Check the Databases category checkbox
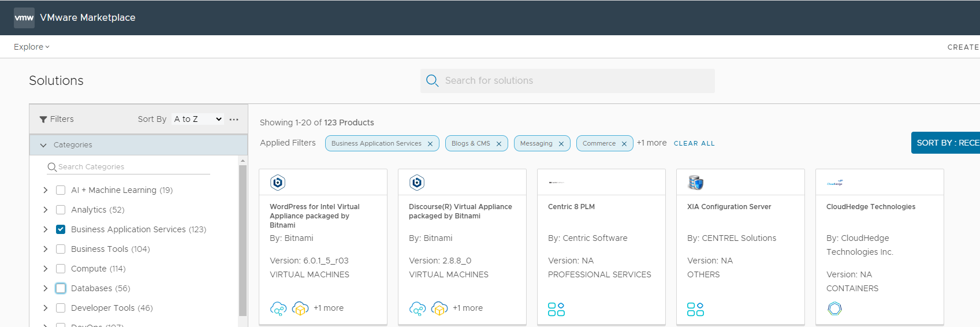 [61, 288]
